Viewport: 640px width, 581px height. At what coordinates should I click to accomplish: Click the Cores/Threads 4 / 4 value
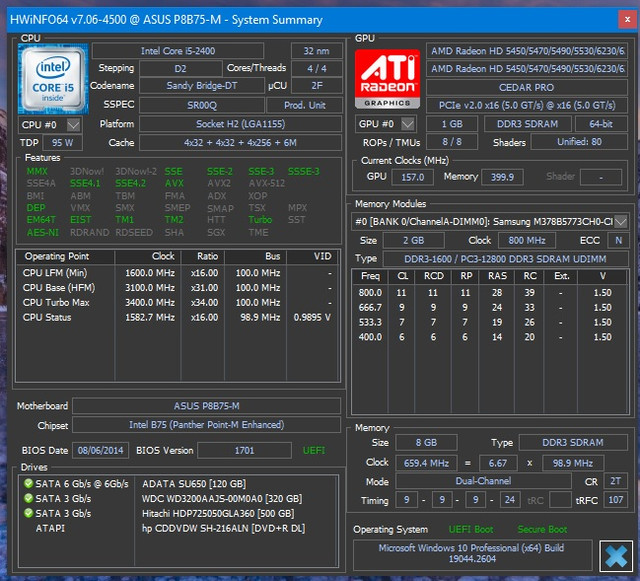point(316,69)
